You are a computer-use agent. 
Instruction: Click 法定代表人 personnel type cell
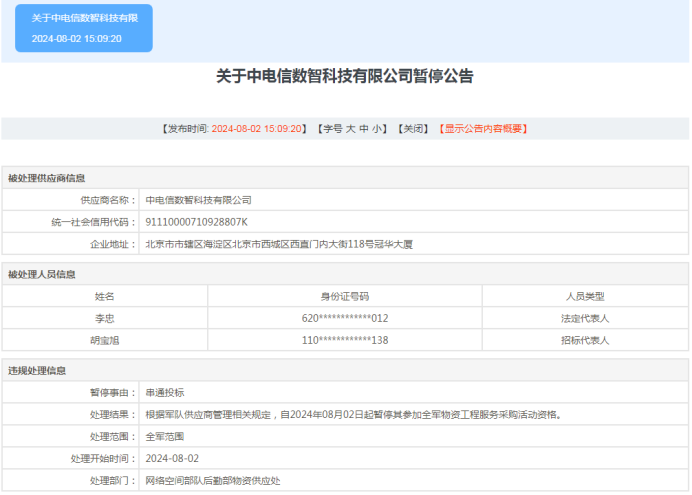[x=585, y=318]
